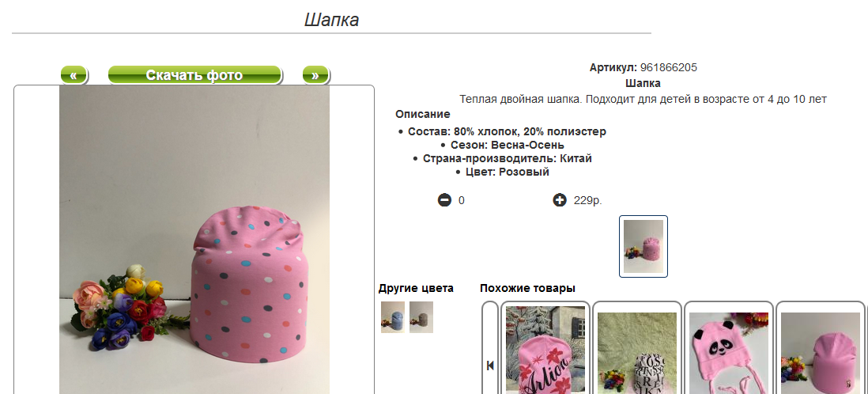This screenshot has height=394, width=868.
Task: Open the pink polka-dot hat thumbnail
Action: pyautogui.click(x=643, y=246)
